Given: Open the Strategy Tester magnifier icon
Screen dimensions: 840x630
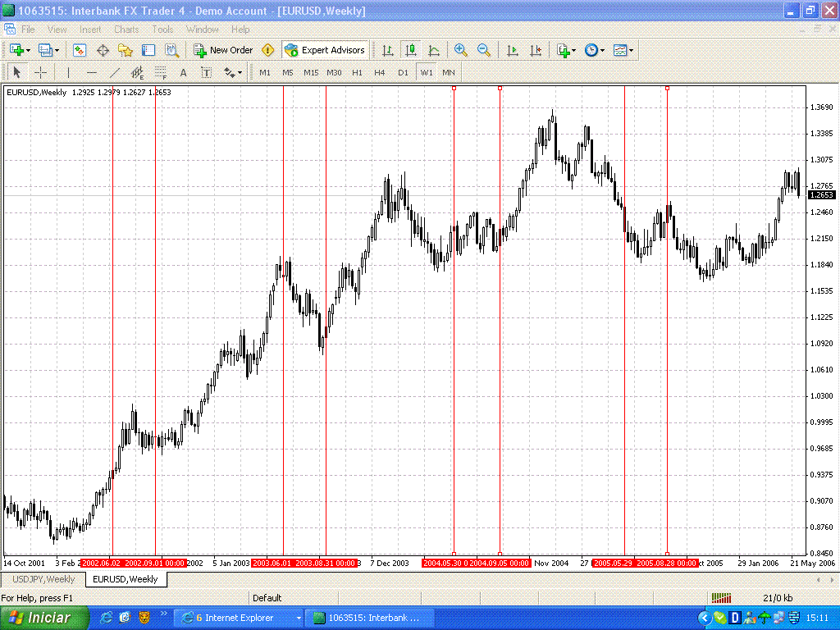Looking at the screenshot, I should [171, 50].
